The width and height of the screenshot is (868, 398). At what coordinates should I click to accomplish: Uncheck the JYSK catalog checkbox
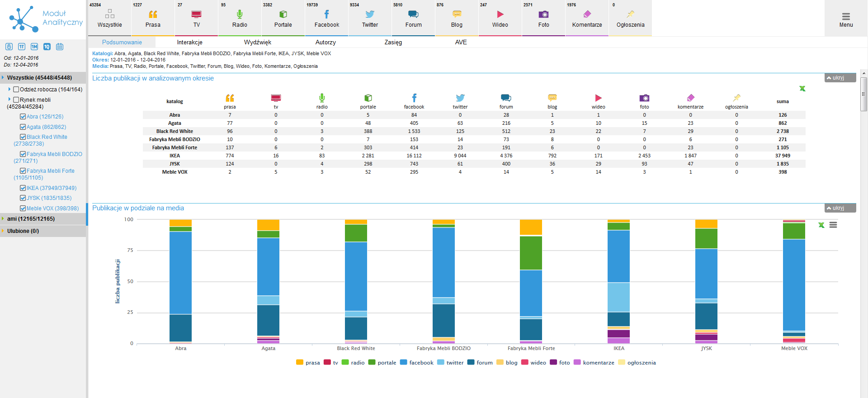click(23, 198)
